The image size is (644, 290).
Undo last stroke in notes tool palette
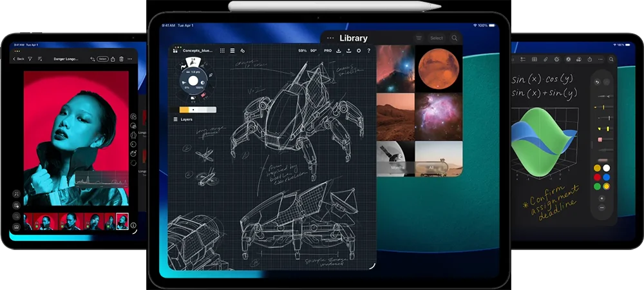click(597, 82)
